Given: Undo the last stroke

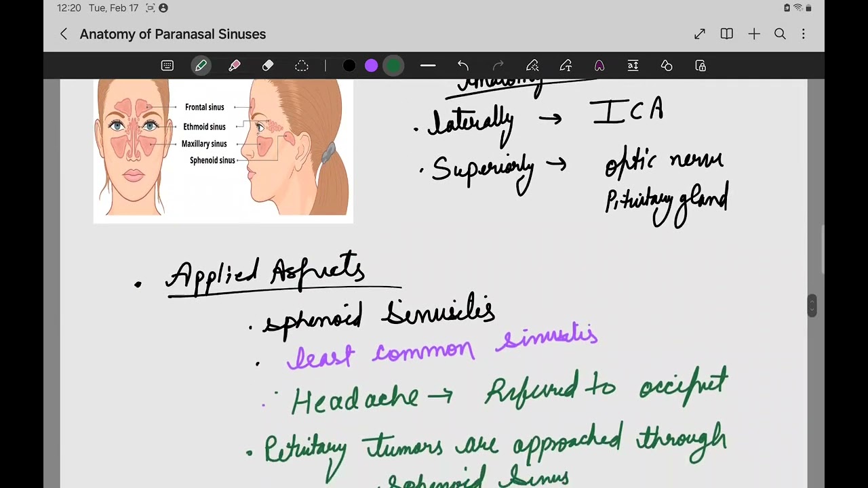Looking at the screenshot, I should point(463,66).
